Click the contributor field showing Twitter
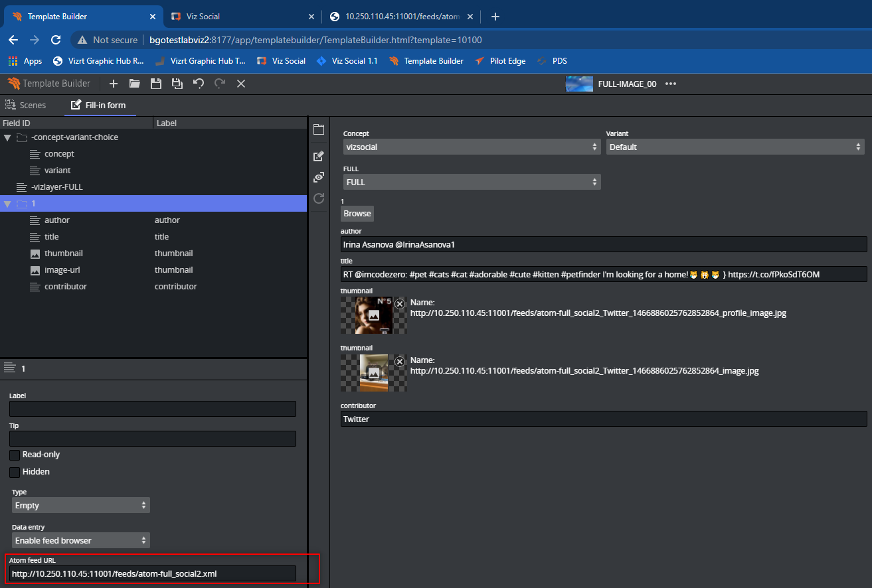 click(604, 419)
